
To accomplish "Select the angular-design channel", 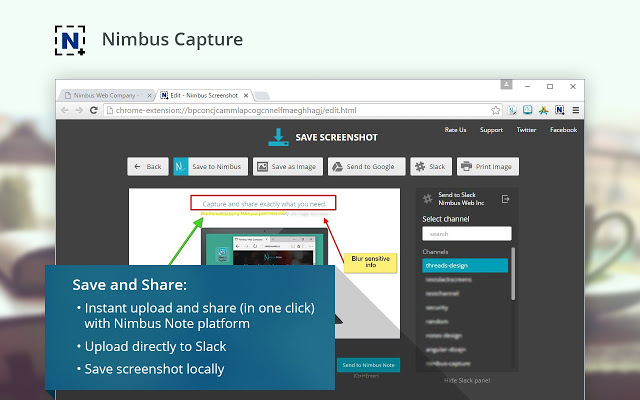I will click(x=465, y=350).
